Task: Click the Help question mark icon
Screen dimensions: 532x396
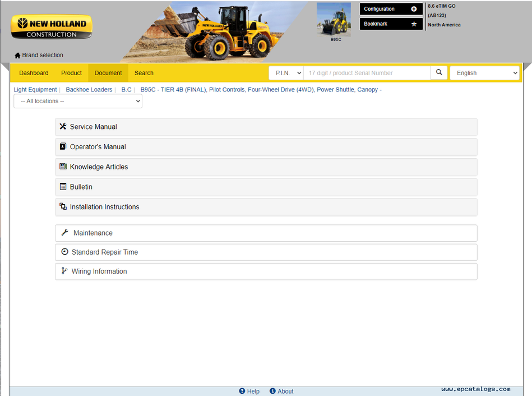Action: coord(242,391)
